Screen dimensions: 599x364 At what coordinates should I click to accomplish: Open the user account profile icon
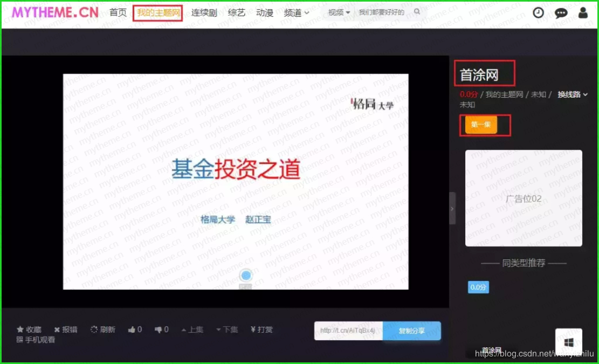click(x=583, y=12)
